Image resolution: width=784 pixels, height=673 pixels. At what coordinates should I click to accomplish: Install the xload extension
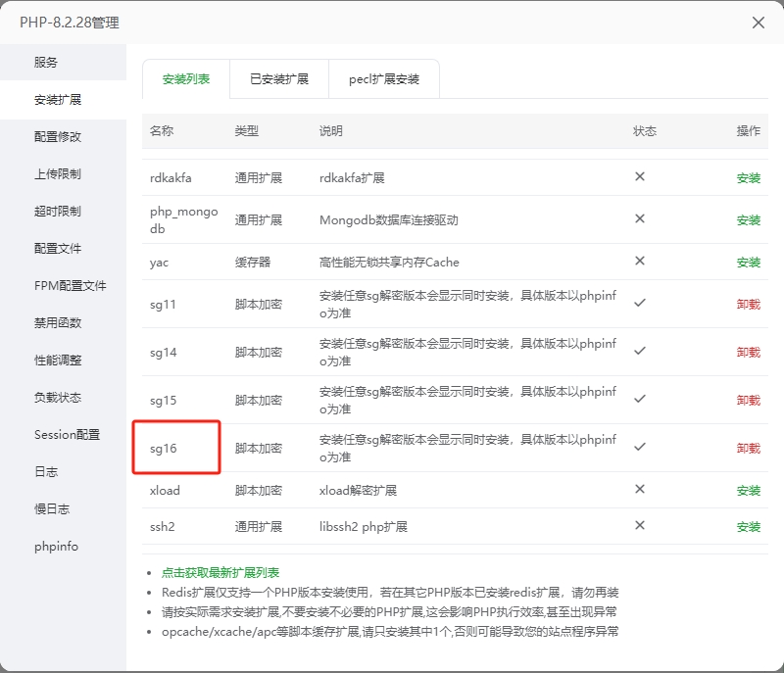tap(748, 491)
